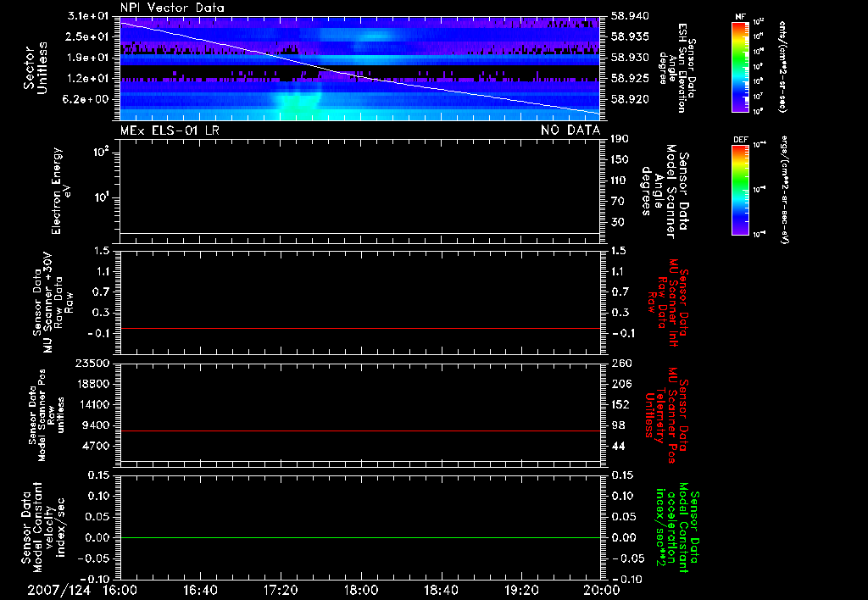Select the 19:20 time tick label
The width and height of the screenshot is (868, 600).
click(x=521, y=590)
